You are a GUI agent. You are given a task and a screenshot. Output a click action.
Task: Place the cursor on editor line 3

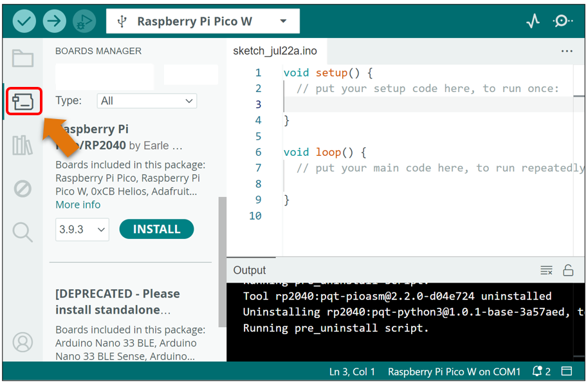[x=428, y=104]
